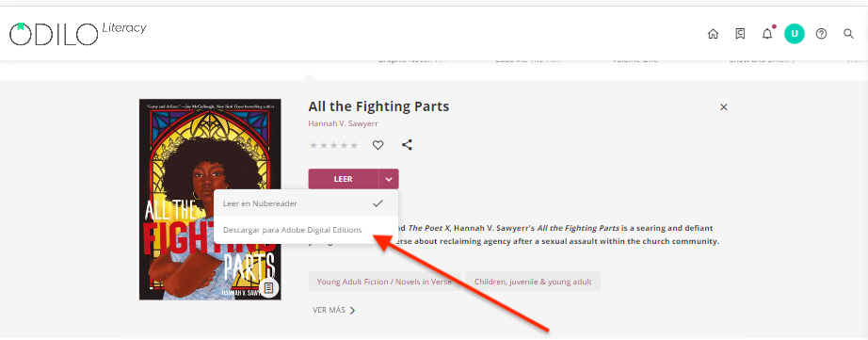Open the search magnifier icon
The image size is (868, 340).
point(848,34)
